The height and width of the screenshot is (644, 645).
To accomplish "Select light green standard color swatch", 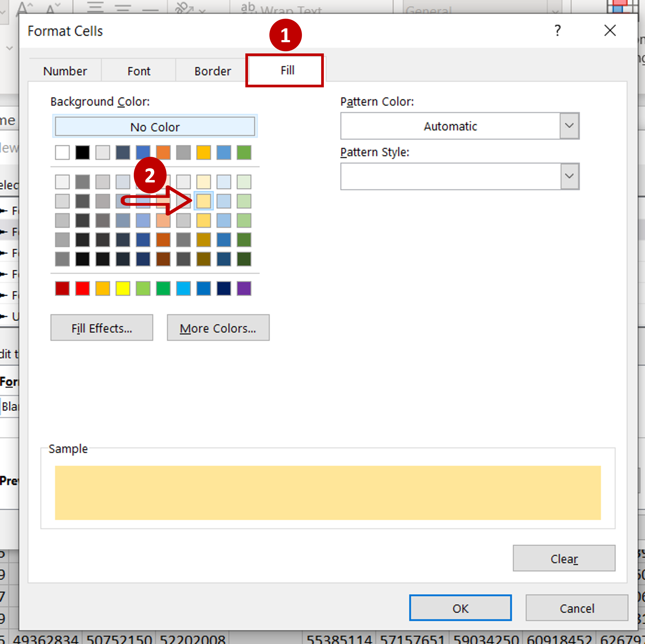I will point(143,288).
